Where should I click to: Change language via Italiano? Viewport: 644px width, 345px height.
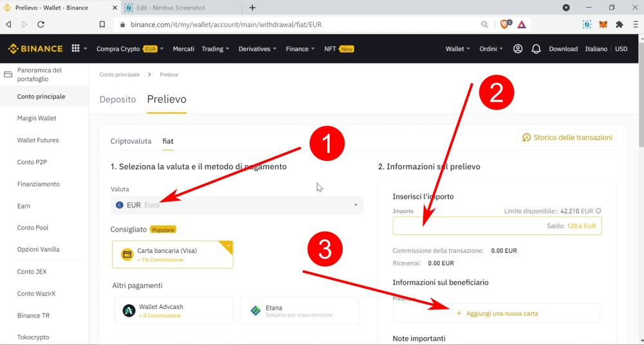coord(596,49)
